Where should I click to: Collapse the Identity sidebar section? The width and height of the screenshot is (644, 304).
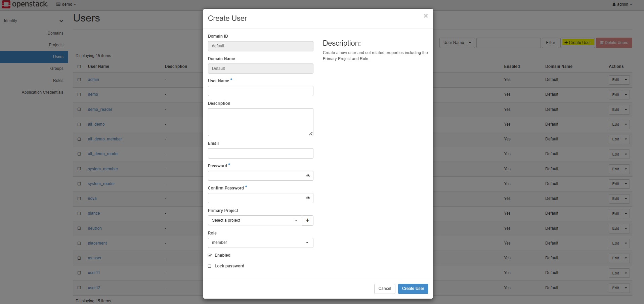point(61,21)
